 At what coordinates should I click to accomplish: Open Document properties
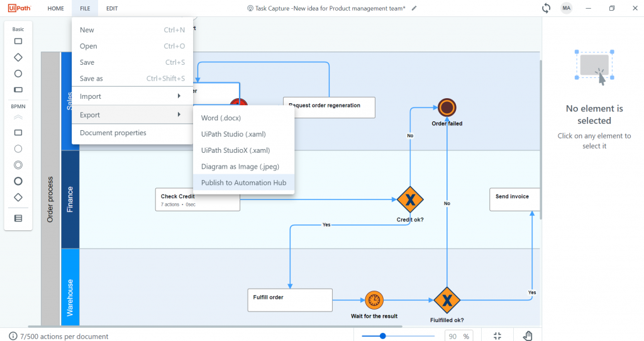(x=132, y=133)
